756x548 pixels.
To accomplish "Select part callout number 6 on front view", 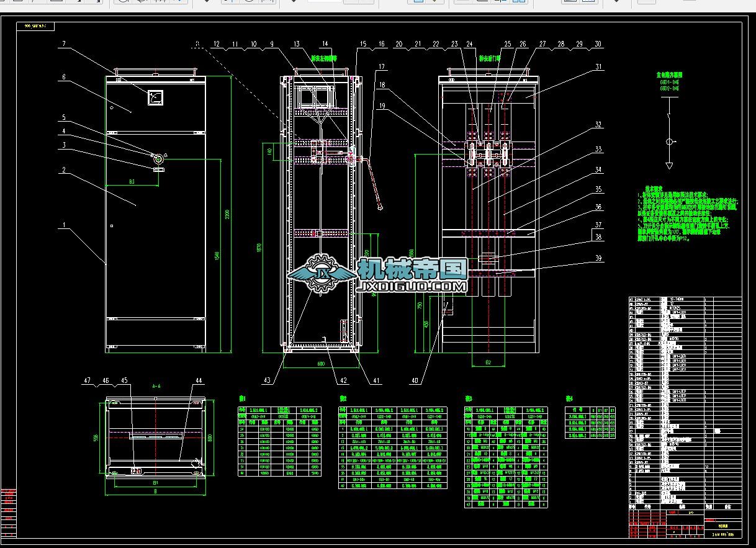I will point(64,77).
